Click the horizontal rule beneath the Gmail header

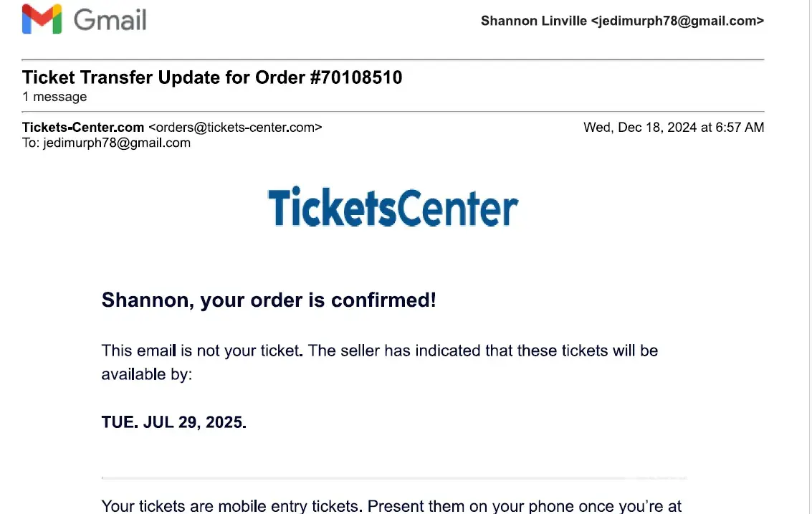pos(393,59)
